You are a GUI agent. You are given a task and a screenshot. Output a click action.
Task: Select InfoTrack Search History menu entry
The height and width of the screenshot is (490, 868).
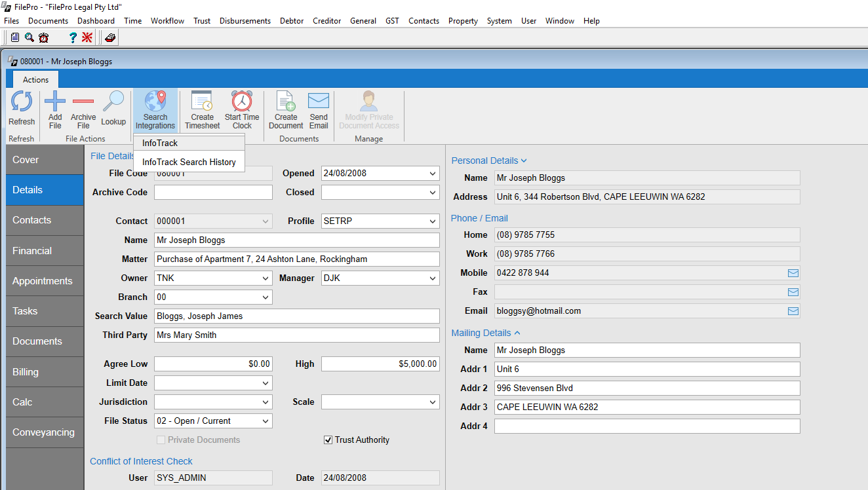pos(189,162)
